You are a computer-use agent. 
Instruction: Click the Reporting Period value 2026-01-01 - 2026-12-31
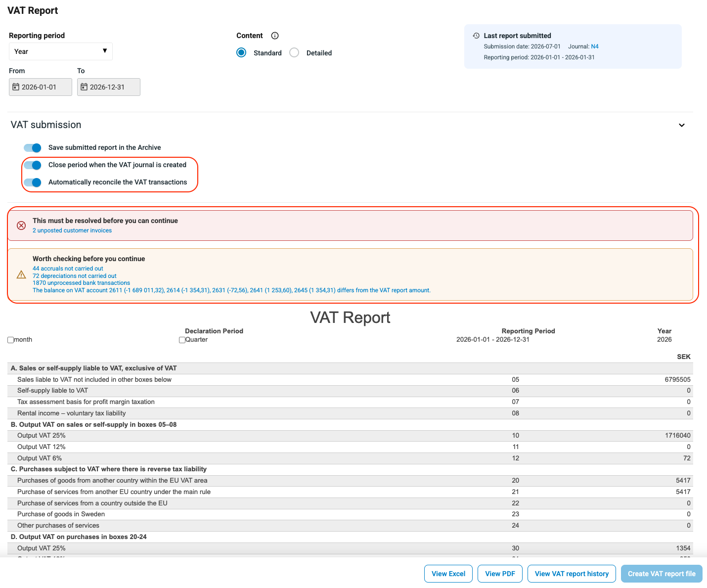pos(492,340)
